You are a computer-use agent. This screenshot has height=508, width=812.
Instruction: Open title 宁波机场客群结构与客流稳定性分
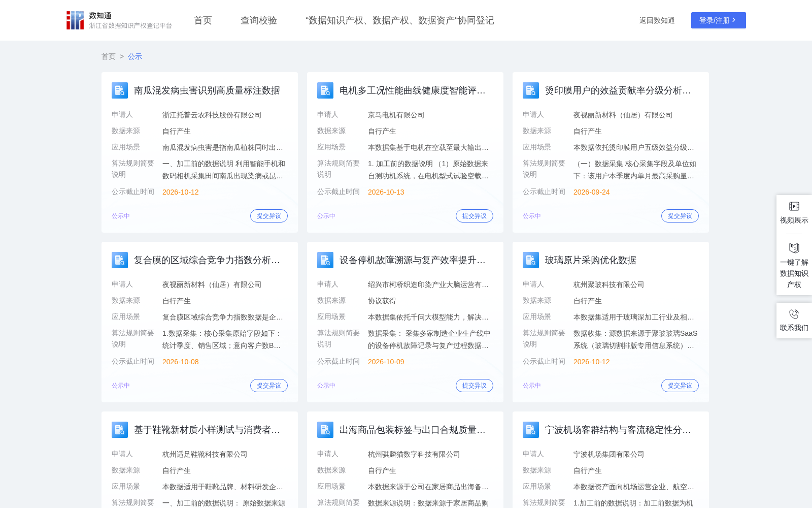pos(618,430)
